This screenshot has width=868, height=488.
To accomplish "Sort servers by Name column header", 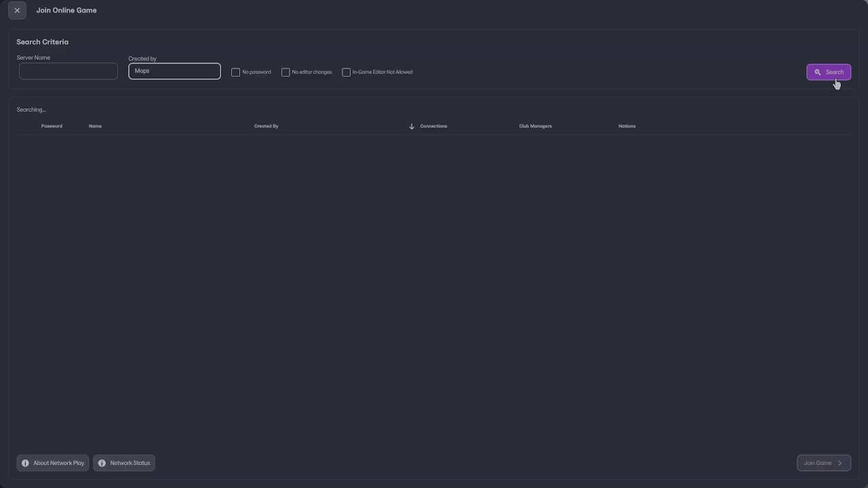I will tap(95, 126).
